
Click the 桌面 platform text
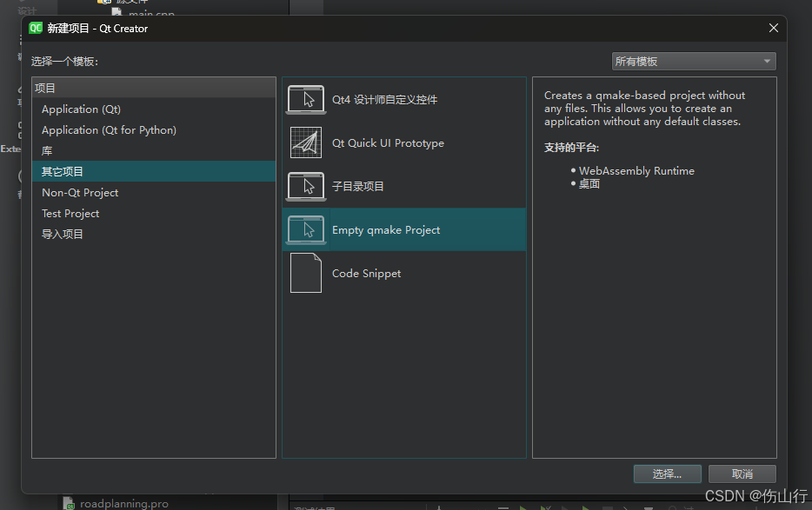point(589,184)
